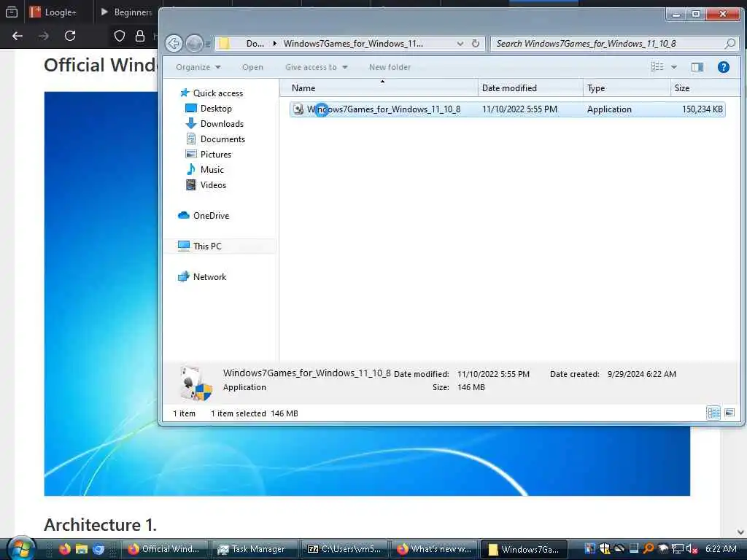Viewport: 747px width, 560px height.
Task: Open Pictures in navigation pane
Action: [208, 155]
